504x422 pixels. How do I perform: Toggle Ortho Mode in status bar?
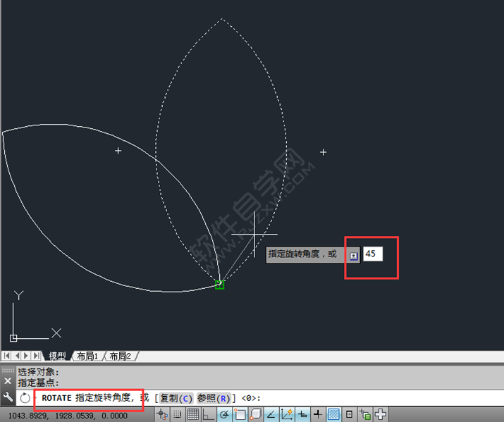click(x=208, y=414)
